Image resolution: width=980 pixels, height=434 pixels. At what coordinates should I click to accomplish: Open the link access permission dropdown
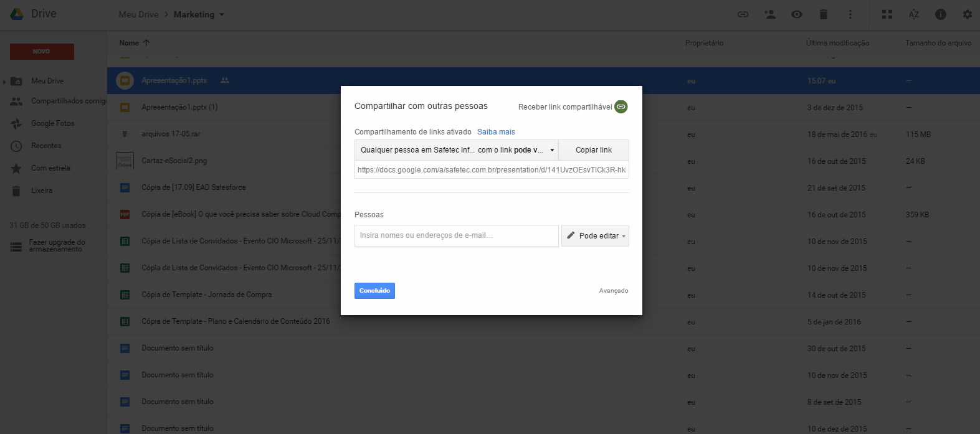[457, 150]
